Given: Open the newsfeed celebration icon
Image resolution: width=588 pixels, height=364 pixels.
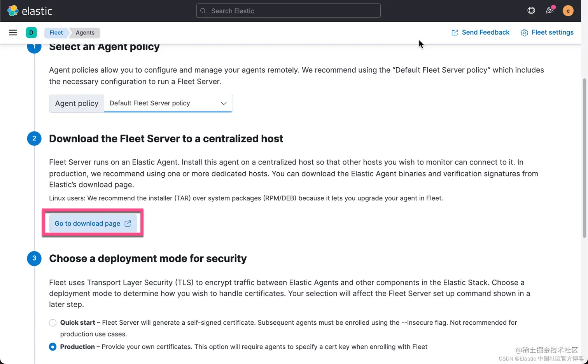Looking at the screenshot, I should tap(550, 11).
